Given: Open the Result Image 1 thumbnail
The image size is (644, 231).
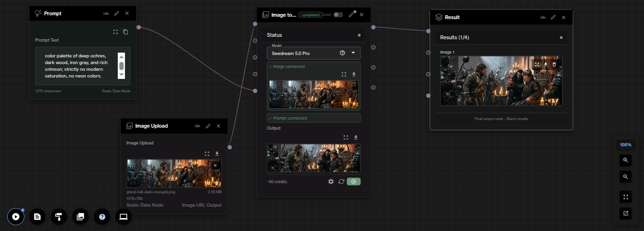Looking at the screenshot, I should (501, 81).
